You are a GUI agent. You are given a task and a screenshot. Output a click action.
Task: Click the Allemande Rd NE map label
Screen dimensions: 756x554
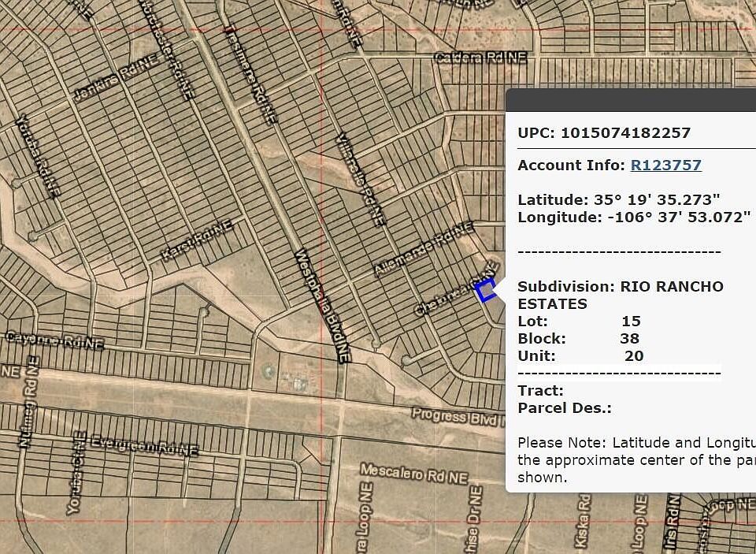tap(424, 249)
